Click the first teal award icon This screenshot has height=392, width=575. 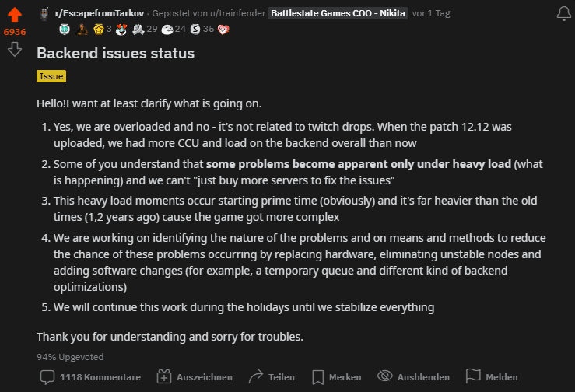pos(65,29)
